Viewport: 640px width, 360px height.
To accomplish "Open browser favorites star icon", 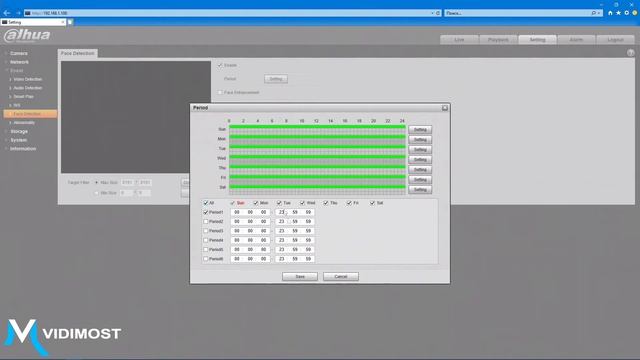I will 618,13.
